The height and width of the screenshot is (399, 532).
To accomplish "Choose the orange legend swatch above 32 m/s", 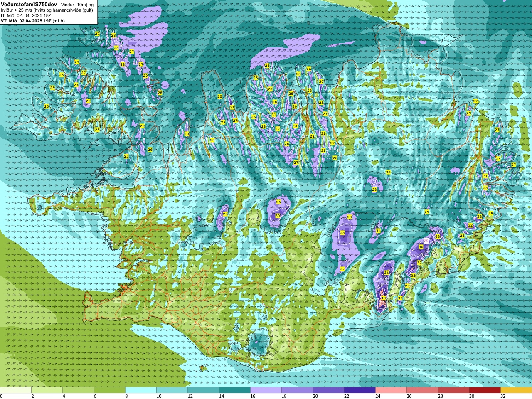I will click(x=516, y=390).
